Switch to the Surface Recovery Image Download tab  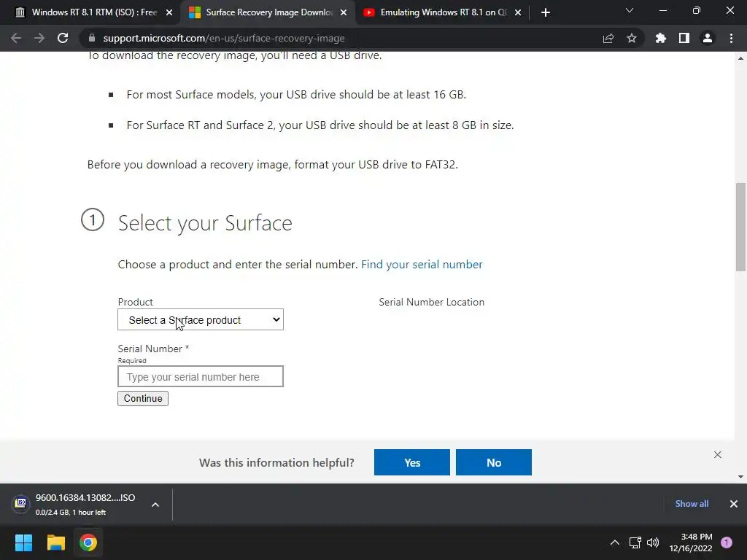267,12
